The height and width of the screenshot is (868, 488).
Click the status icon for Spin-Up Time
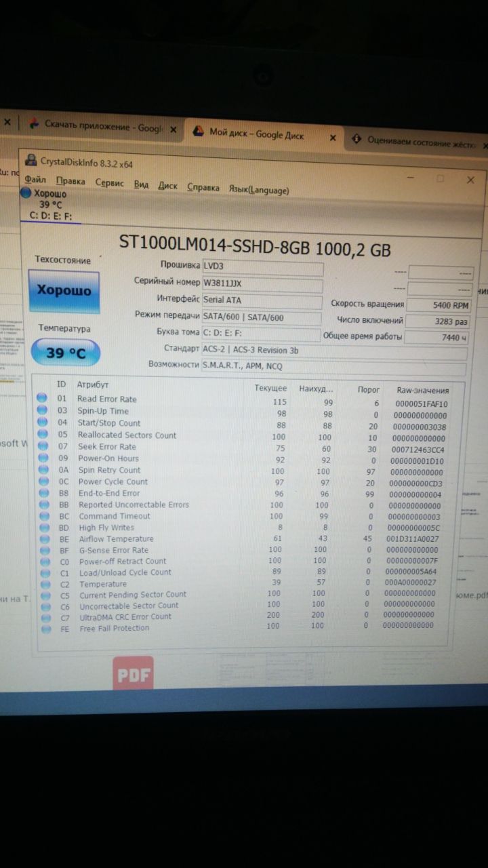(x=42, y=410)
